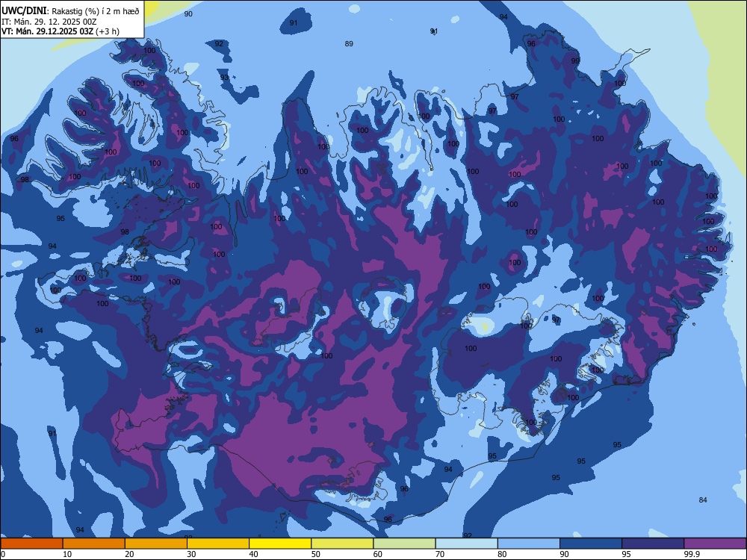Click the pale green 60-70 legend swatch
Screen dimensions: 747x560
coord(404,544)
